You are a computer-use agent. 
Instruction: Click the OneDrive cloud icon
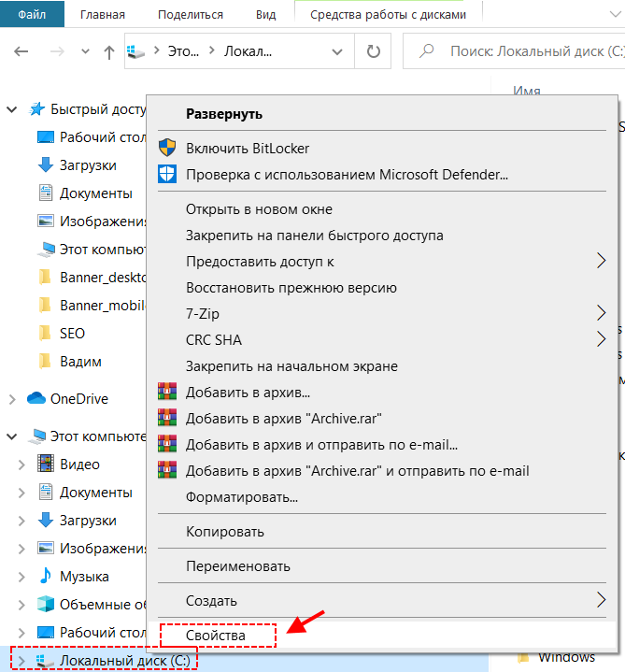pos(36,398)
